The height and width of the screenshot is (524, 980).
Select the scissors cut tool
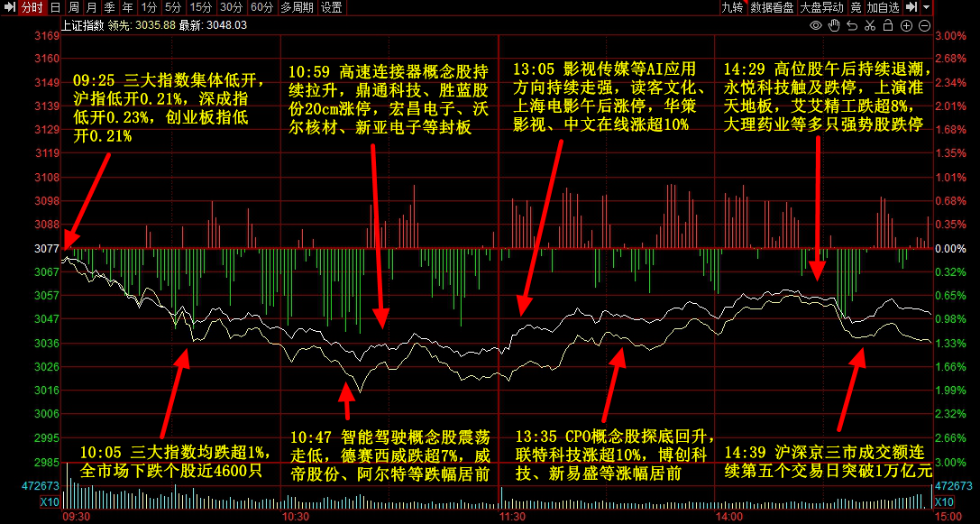pos(870,25)
